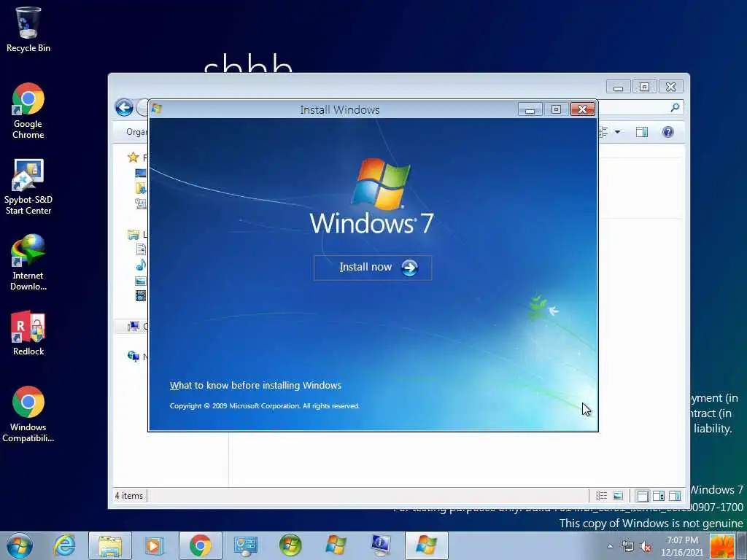Click the system information monitor taskbar icon
747x560 pixels.
click(x=381, y=545)
